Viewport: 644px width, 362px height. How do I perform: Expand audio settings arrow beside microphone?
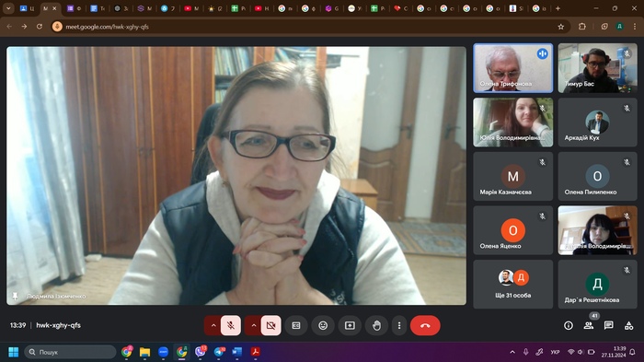[213, 325]
